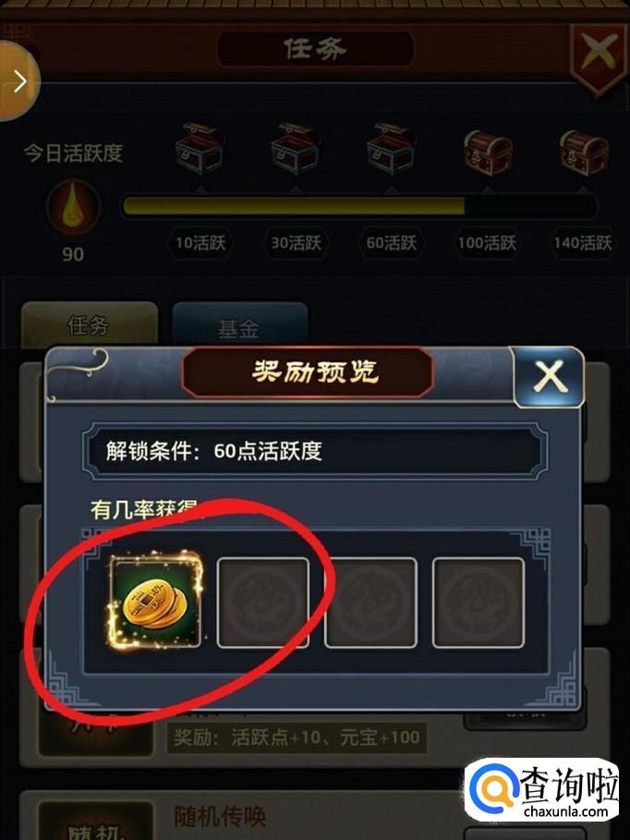This screenshot has height=840, width=630.
Task: Expand the side panel arrow button
Action: click(19, 81)
